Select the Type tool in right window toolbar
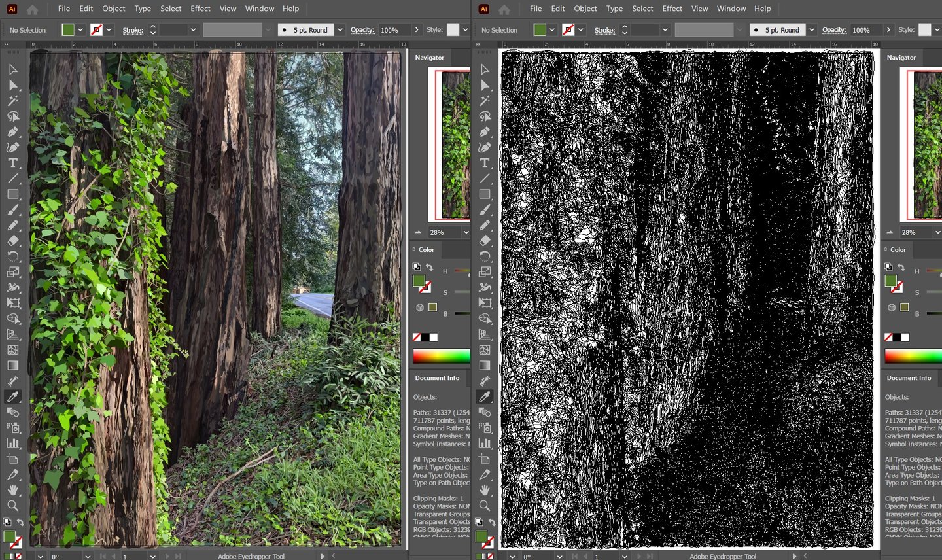Image resolution: width=942 pixels, height=560 pixels. [484, 163]
